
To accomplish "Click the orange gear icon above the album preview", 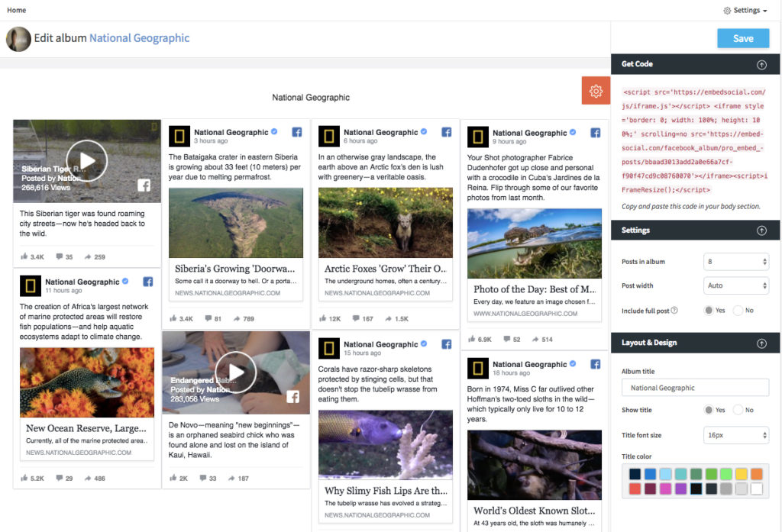I will (x=596, y=90).
